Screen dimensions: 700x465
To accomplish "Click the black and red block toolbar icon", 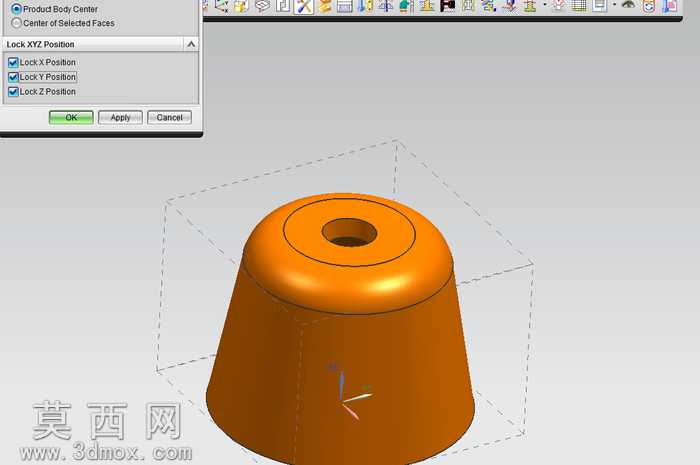I will coord(448,6).
